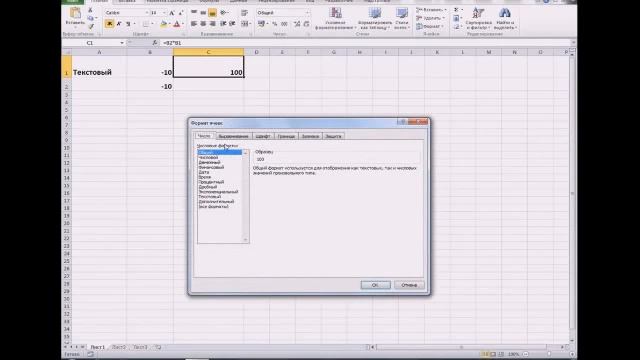Click the Cut scissors icon

pos(91,10)
